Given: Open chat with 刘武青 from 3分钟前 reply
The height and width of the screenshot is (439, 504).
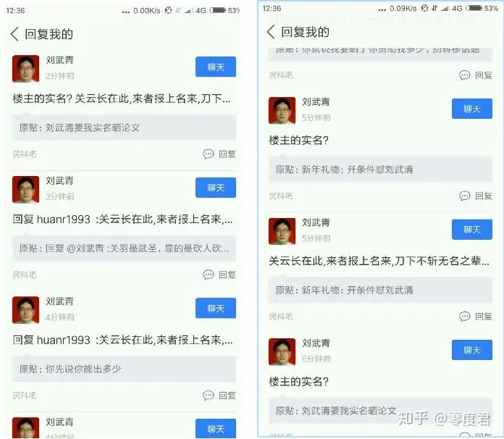Looking at the screenshot, I should (x=216, y=188).
